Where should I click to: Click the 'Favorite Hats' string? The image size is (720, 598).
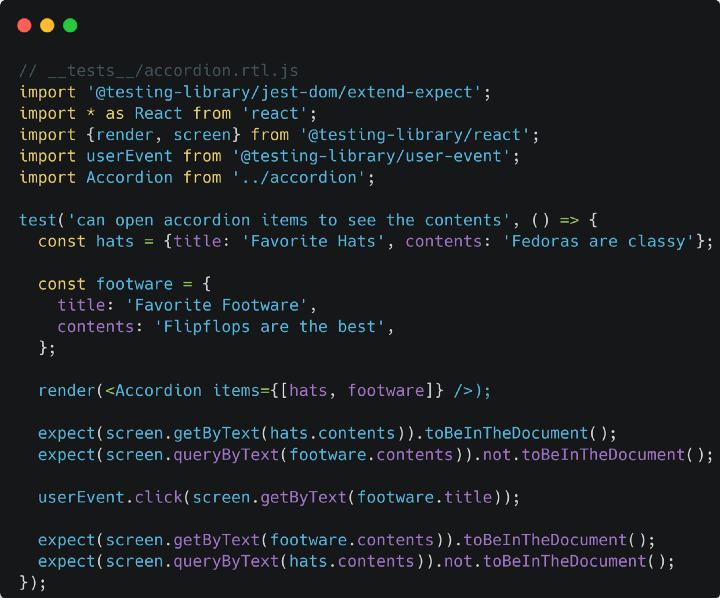click(313, 242)
